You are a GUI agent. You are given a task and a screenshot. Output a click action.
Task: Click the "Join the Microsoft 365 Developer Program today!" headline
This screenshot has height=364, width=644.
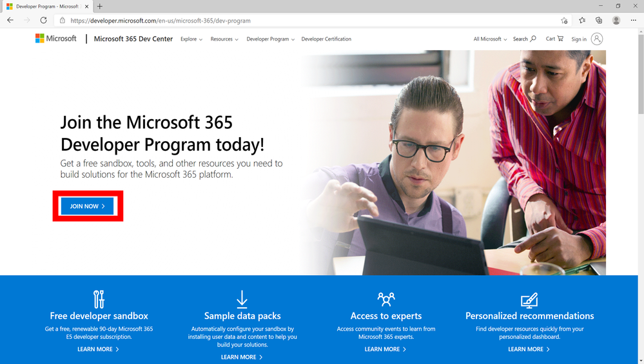point(162,133)
